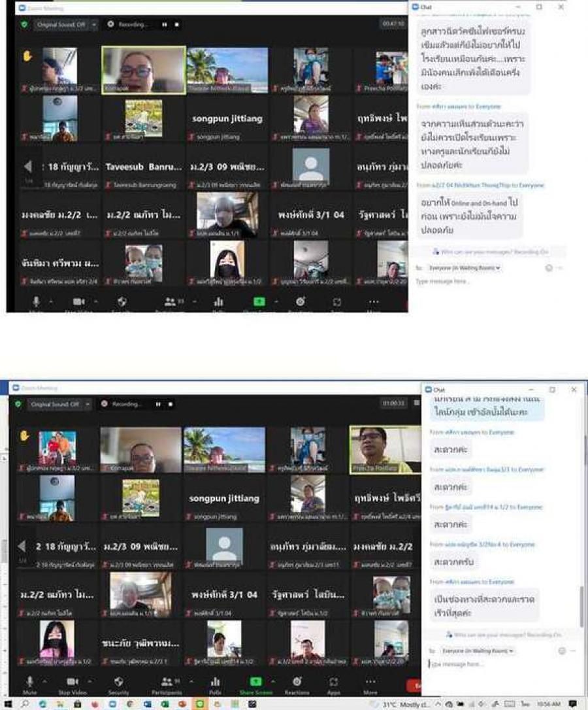Click the lower chat's message input field
The image size is (588, 710).
click(x=497, y=664)
